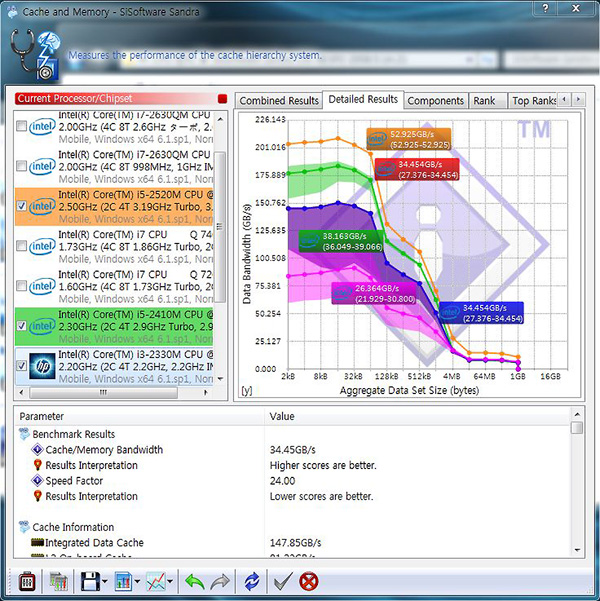Screen dimensions: 600x601
Task: Click the bar chart options icon
Action: coord(123,581)
